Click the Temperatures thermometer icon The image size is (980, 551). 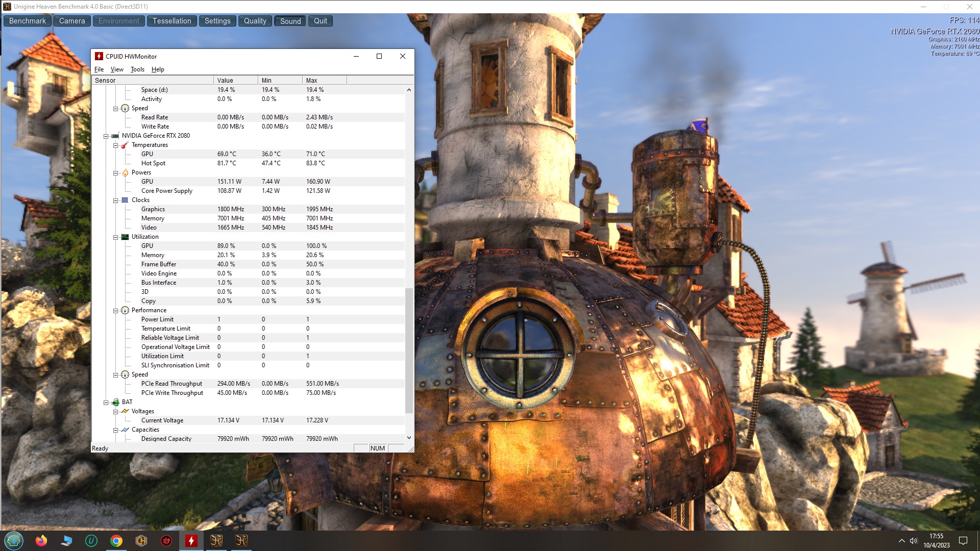[x=125, y=145]
